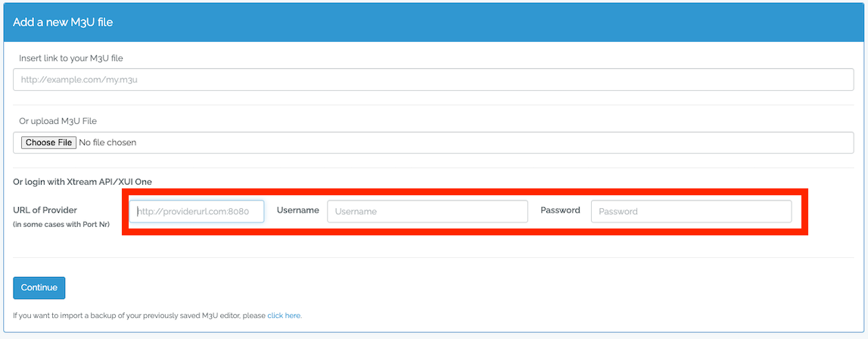Click the 'Or login with Xtream API/XUI One' text

click(x=82, y=181)
